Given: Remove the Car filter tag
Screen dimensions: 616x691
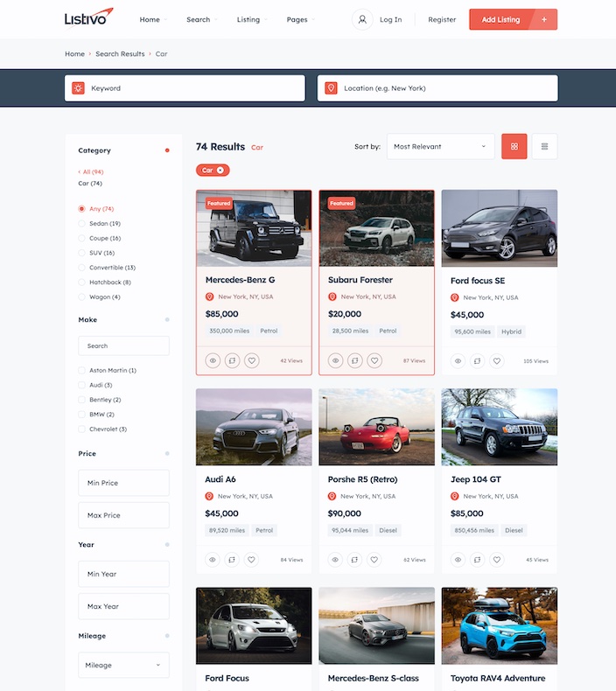Looking at the screenshot, I should 220,171.
